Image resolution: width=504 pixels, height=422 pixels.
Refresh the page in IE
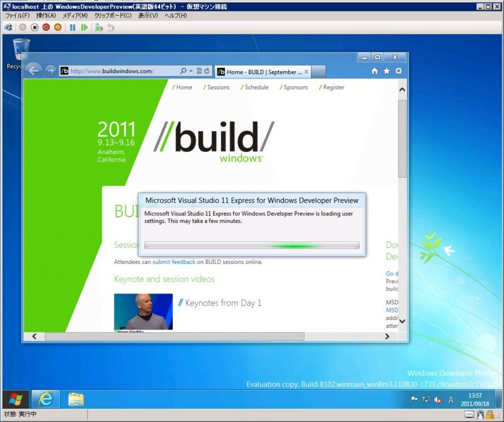point(207,71)
